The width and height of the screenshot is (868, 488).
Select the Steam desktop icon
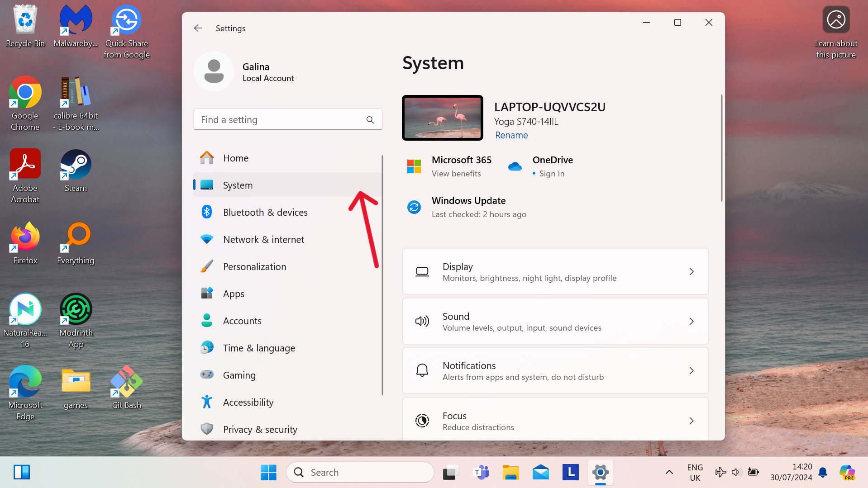[x=76, y=171]
